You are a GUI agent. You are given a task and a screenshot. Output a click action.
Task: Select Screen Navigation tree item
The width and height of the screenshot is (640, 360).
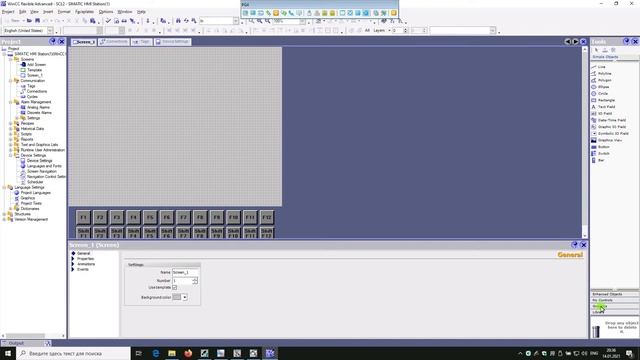[x=42, y=171]
